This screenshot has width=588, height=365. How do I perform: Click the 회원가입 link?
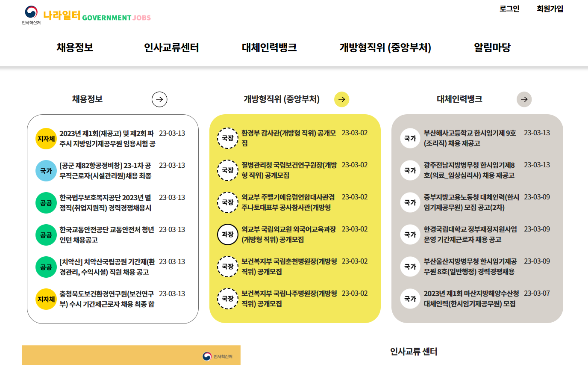(x=550, y=9)
